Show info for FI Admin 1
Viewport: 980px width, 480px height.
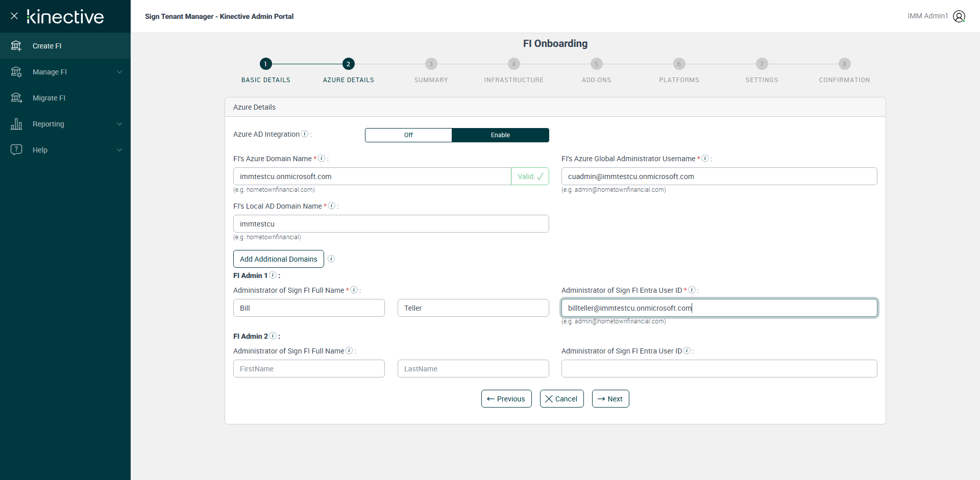273,275
